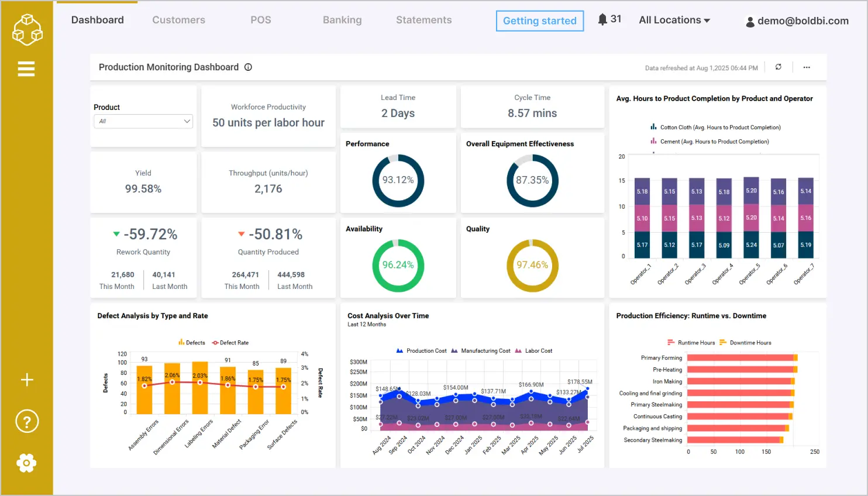
Task: Open the dashboard three-dots options menu
Action: click(807, 67)
